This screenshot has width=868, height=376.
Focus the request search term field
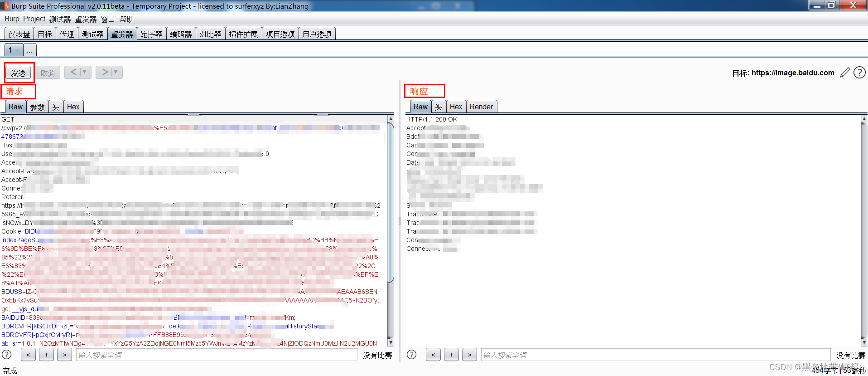tap(217, 355)
